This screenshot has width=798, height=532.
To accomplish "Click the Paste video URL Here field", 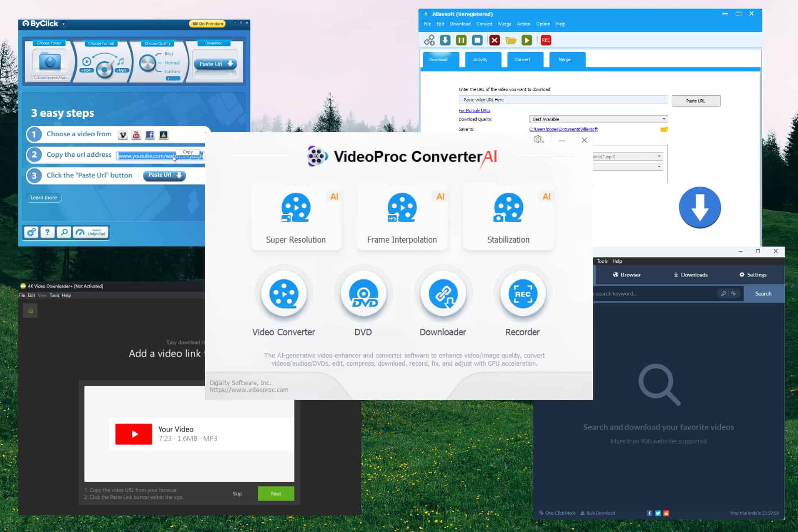I will point(563,100).
